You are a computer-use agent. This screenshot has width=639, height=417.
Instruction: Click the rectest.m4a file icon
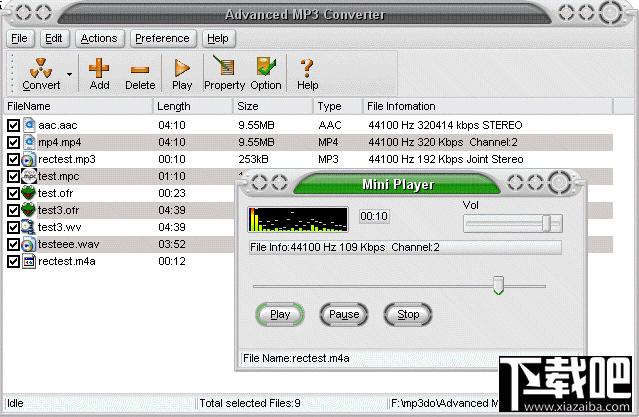[x=29, y=261]
